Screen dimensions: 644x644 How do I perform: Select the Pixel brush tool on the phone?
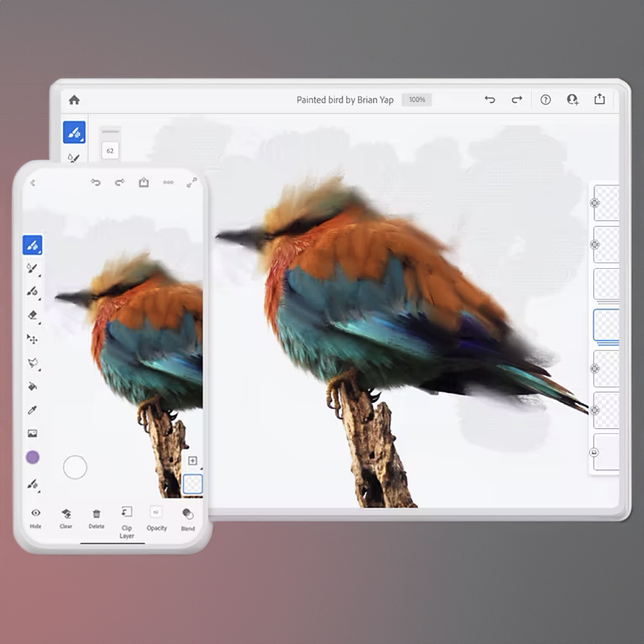[x=32, y=245]
